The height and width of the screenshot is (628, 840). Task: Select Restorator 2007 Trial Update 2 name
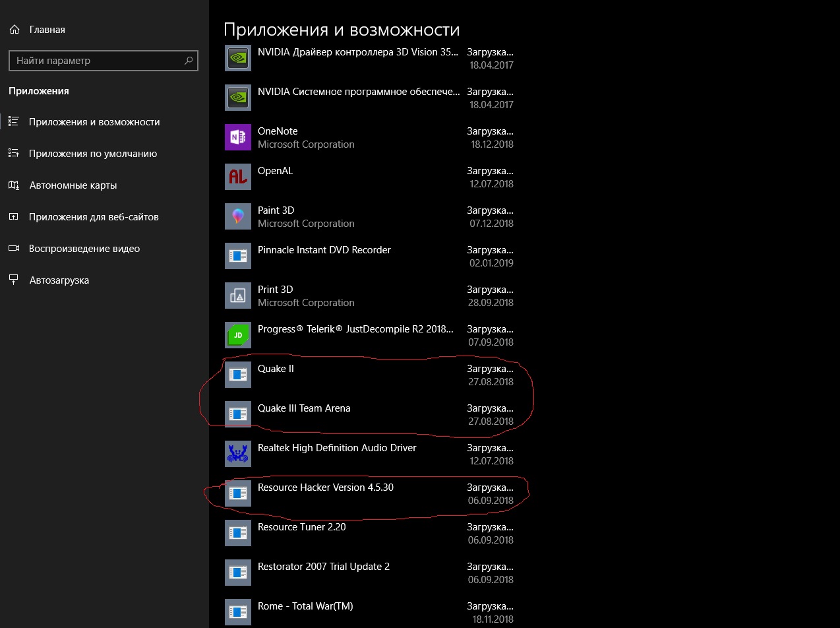[x=324, y=567]
